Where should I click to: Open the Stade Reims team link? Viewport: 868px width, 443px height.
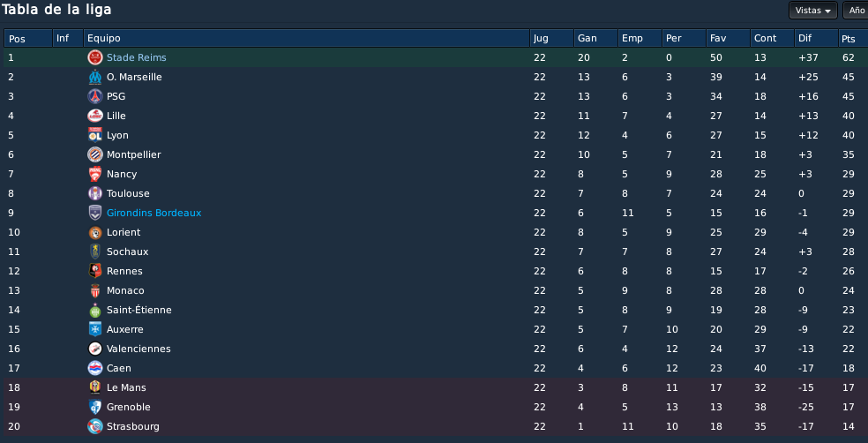[136, 57]
